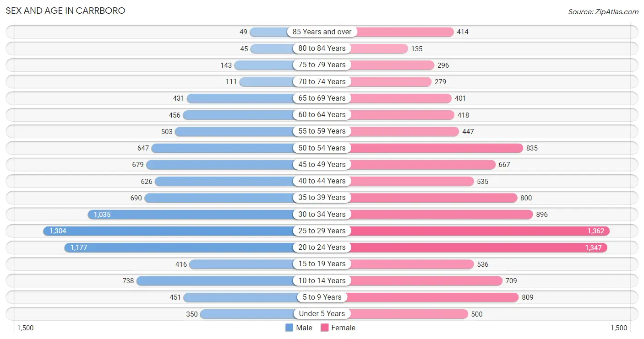This screenshot has height=339, width=644.
Task: Click the Sex and Age in Carrboro title
Action: tap(65, 11)
